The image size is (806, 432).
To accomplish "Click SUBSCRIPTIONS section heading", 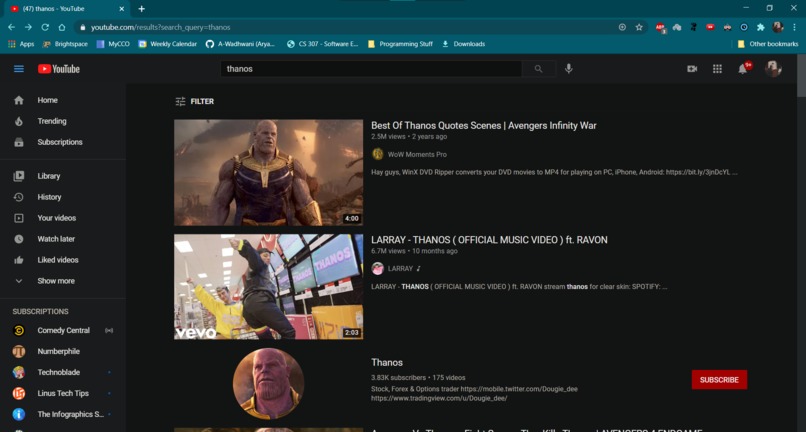I will coord(41,312).
